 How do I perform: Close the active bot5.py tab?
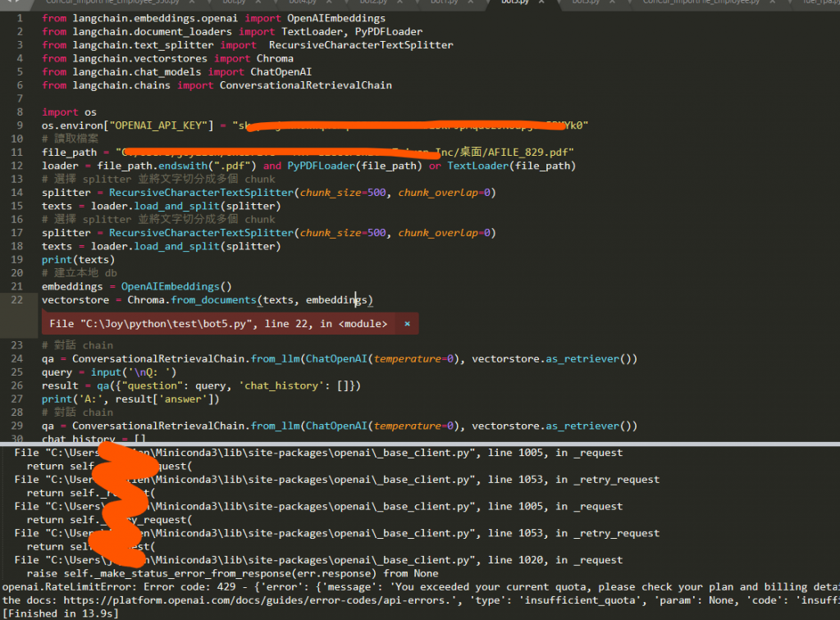541,2
